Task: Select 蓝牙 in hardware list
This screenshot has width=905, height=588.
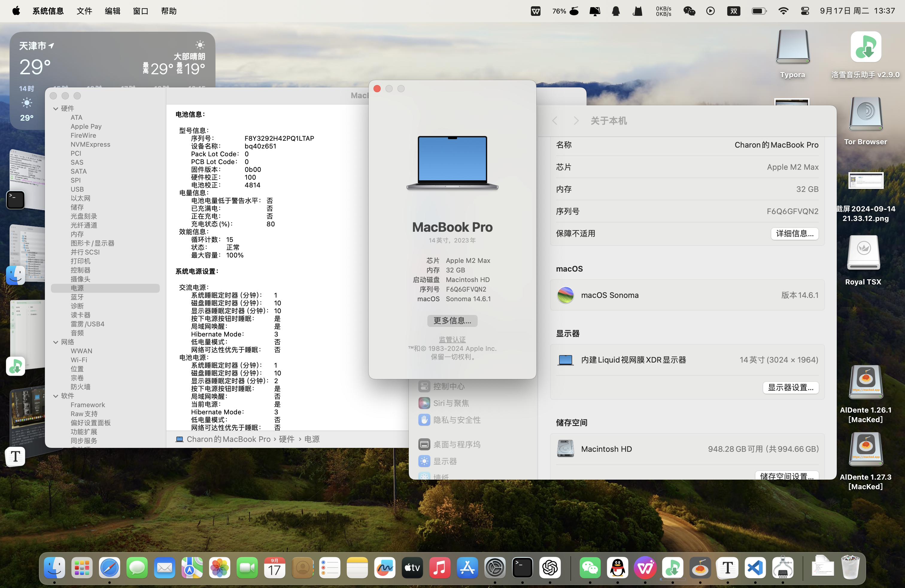Action: 77,297
